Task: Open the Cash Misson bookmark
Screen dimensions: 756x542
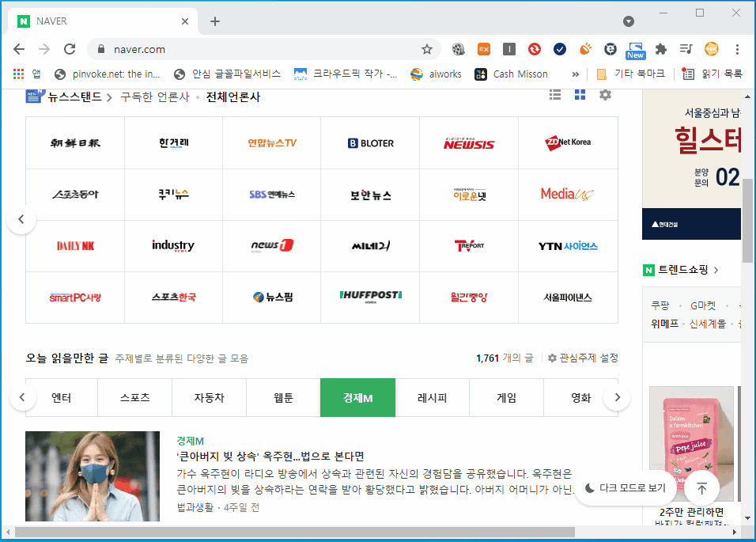Action: point(512,74)
